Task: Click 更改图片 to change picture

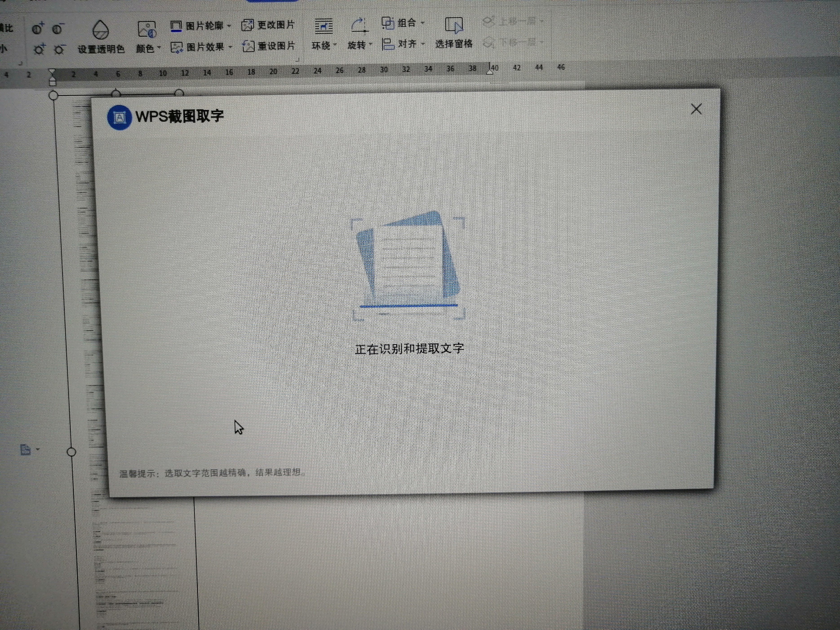Action: [268, 25]
